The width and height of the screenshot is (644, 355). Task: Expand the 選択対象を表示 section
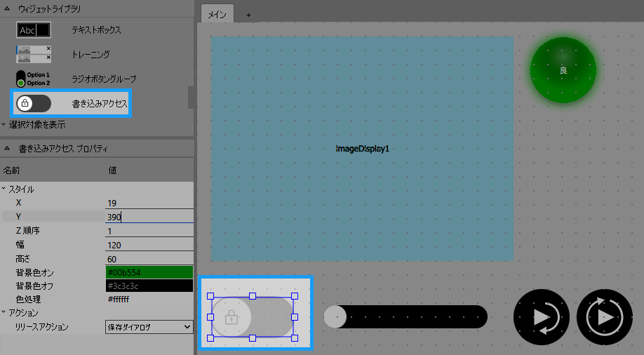[4, 125]
